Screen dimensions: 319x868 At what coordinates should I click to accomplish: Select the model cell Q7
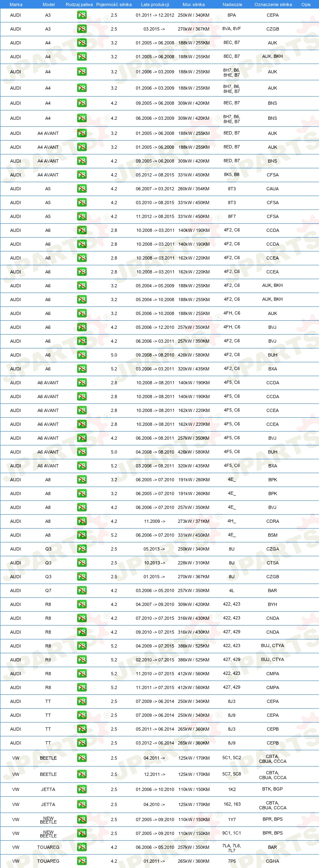click(48, 590)
